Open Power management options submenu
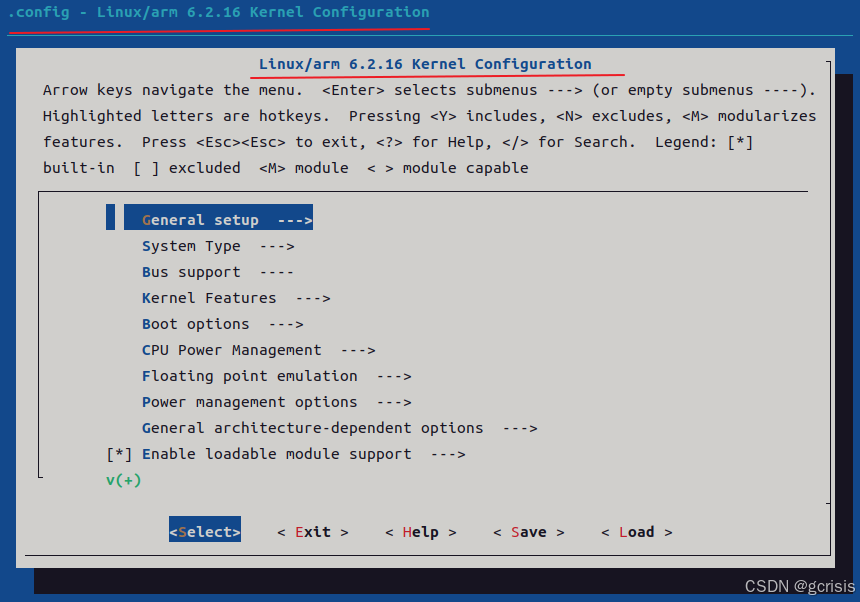The image size is (860, 602). coord(276,402)
